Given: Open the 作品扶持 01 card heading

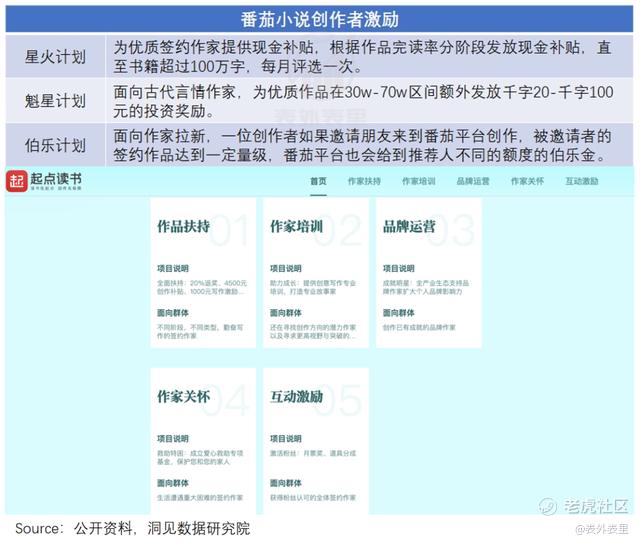Looking at the screenshot, I should (x=184, y=226).
